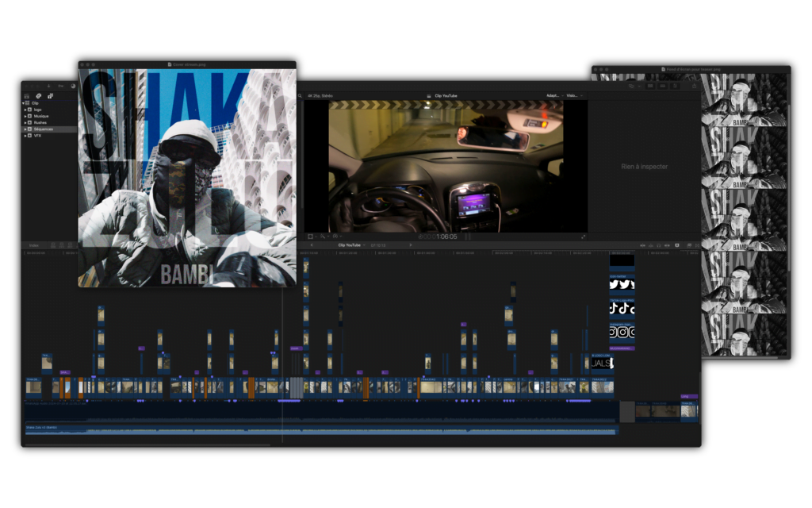
Task: Click the connect clip button near Index
Action: [x=53, y=245]
